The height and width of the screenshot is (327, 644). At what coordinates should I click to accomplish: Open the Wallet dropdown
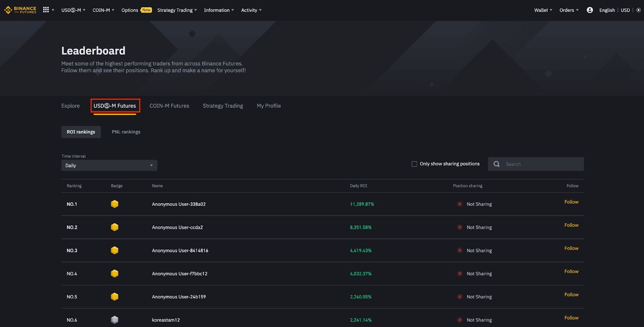click(543, 10)
